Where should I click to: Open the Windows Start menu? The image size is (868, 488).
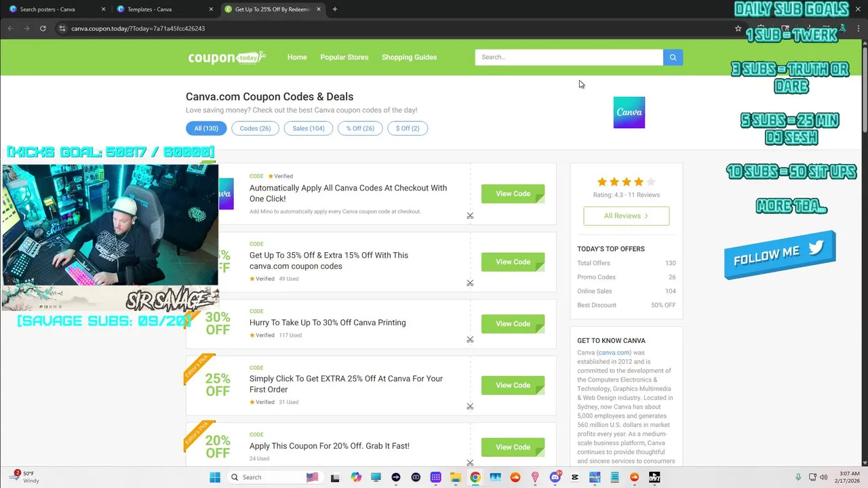[x=215, y=477]
